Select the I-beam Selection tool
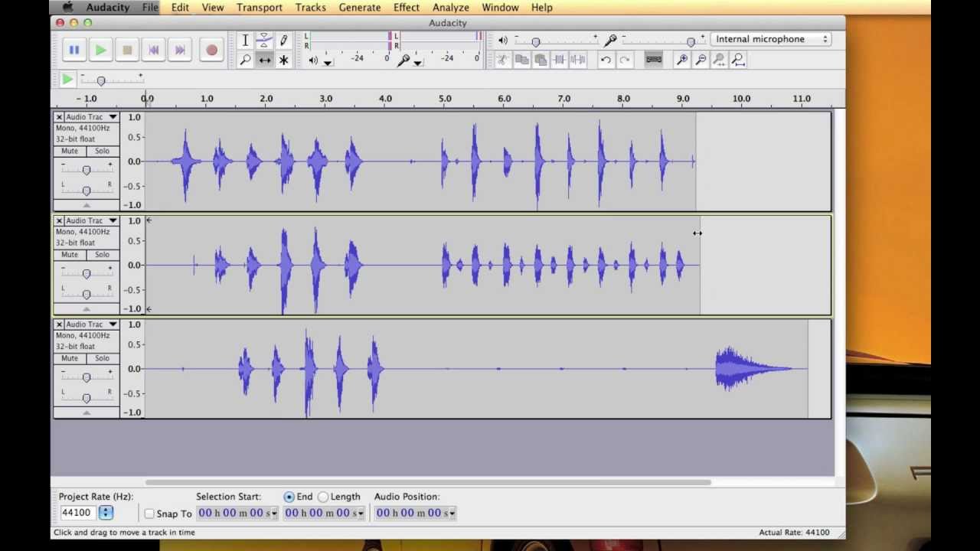The image size is (980, 551). click(245, 41)
